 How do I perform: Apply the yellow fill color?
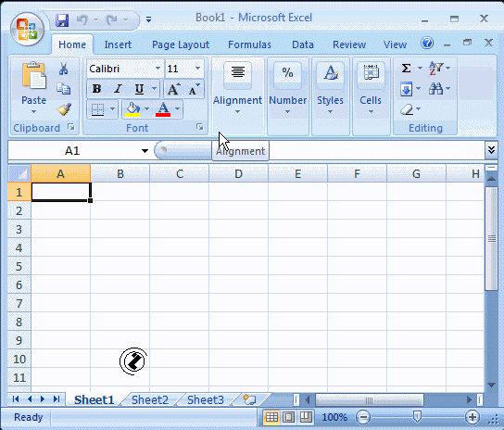pyautogui.click(x=132, y=109)
